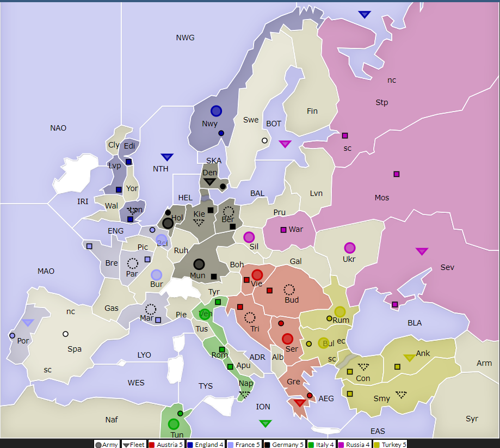Click the MAO ocean label
This screenshot has height=448, width=500.
46,271
